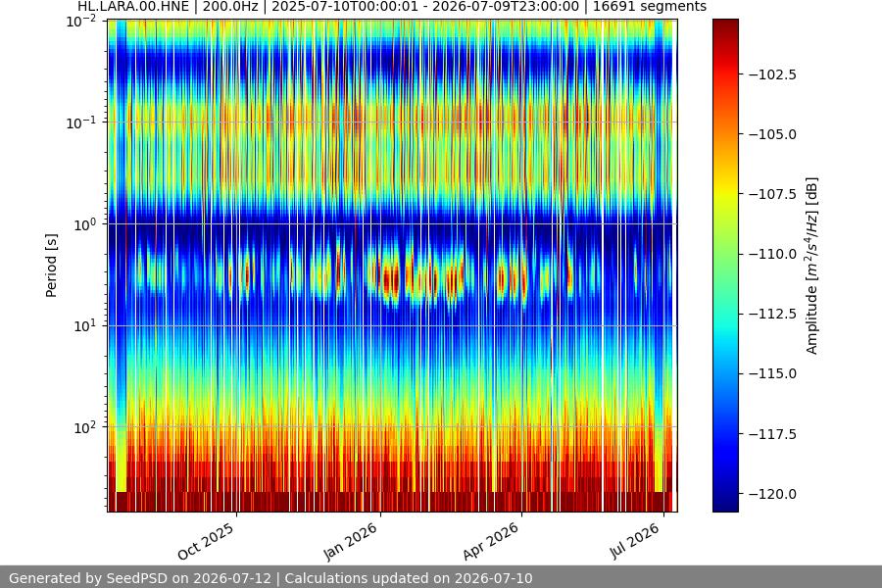
Task: Click the colorbar tick label -115.0
Action: point(772,373)
